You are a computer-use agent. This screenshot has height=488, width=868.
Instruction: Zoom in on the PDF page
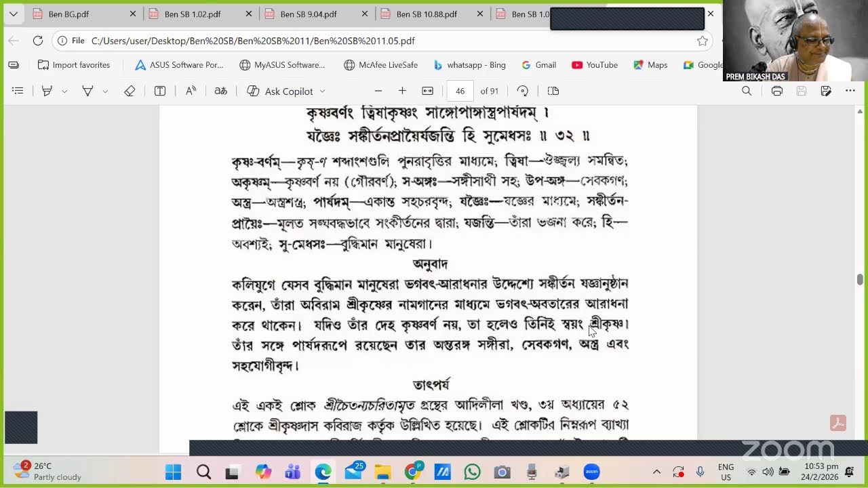402,91
